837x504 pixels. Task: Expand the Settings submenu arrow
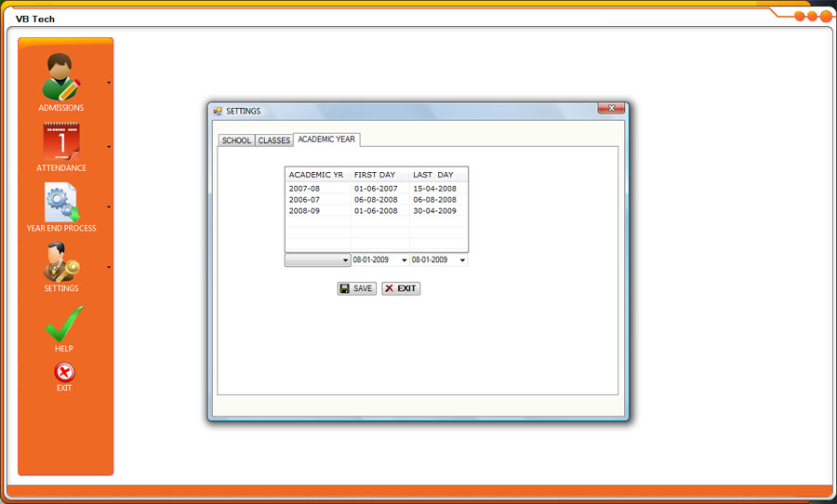[109, 267]
